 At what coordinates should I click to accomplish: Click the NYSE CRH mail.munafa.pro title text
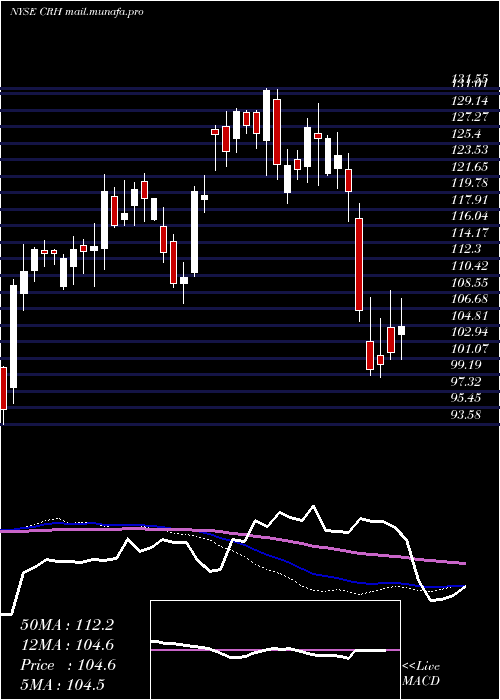pyautogui.click(x=76, y=12)
